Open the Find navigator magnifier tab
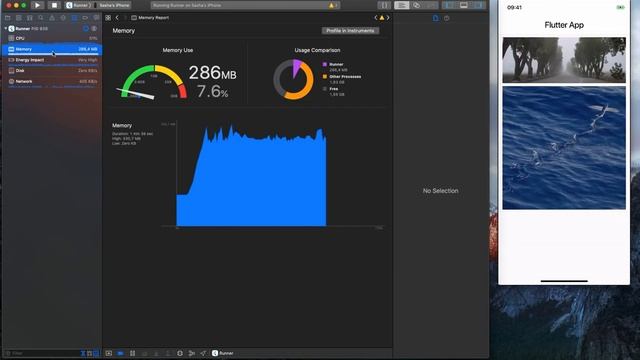This screenshot has height=360, width=640. [x=41, y=18]
